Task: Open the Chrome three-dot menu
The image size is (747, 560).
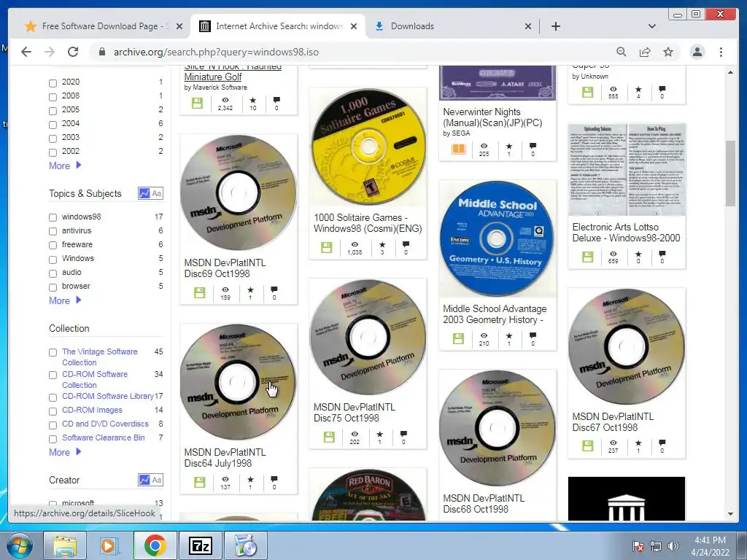Action: 721,52
